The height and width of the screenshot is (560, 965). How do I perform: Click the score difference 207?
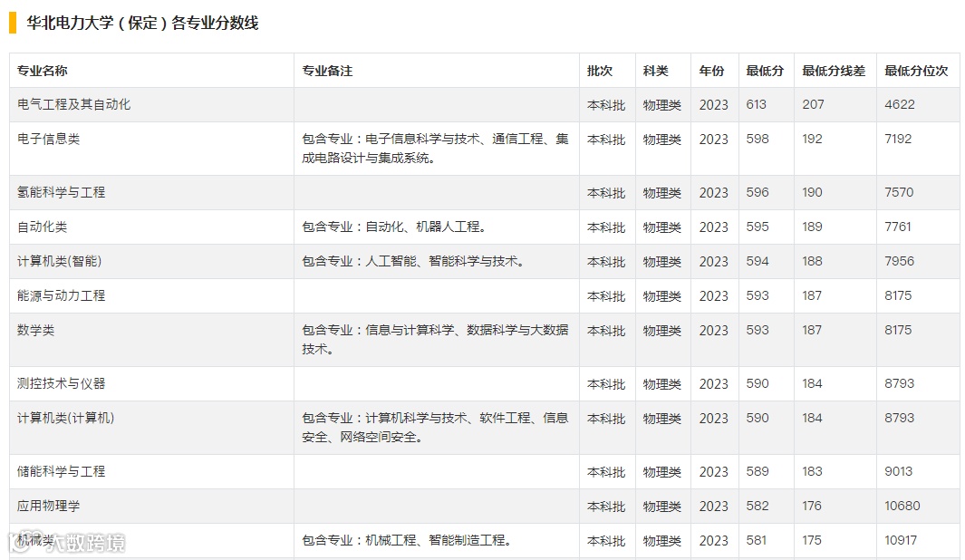click(813, 104)
